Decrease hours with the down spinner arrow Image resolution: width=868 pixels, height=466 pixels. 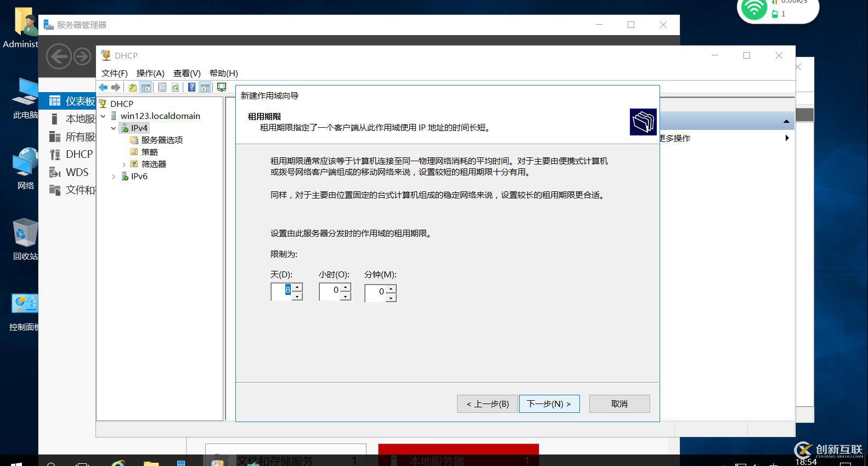coord(346,296)
